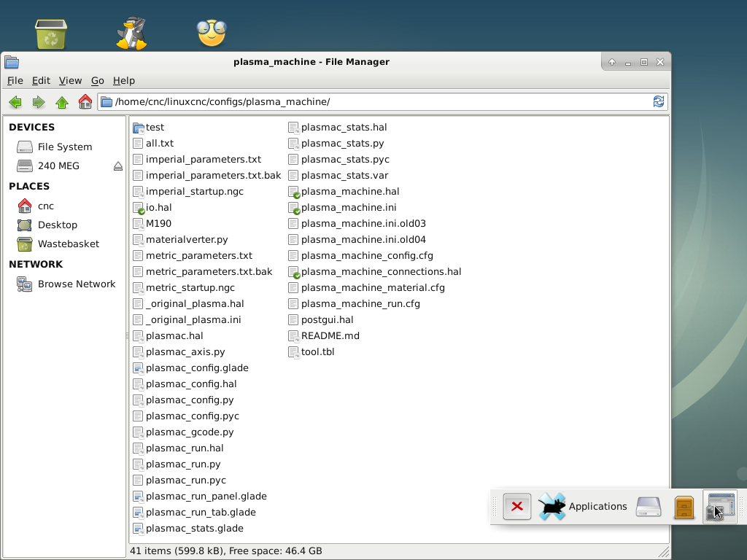Screen dimensions: 747x560
Task: Select the README.md file icon
Action: [293, 336]
